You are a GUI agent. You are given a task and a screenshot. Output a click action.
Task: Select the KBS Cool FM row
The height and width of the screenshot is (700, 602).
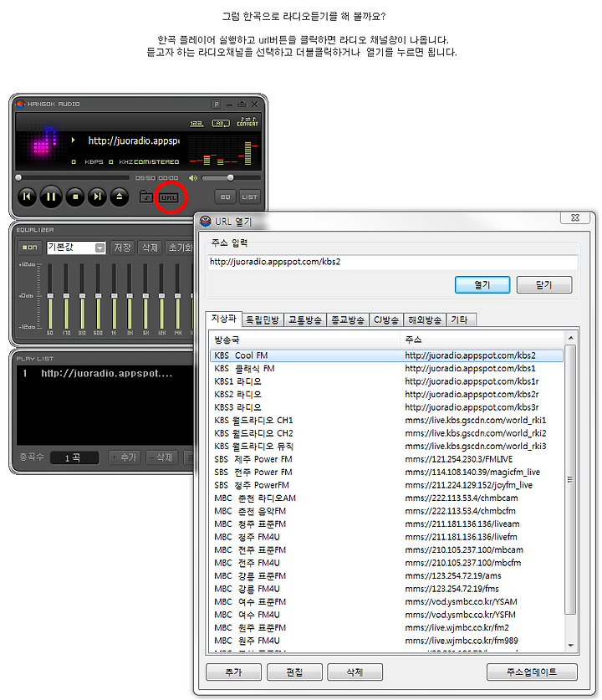pos(386,355)
